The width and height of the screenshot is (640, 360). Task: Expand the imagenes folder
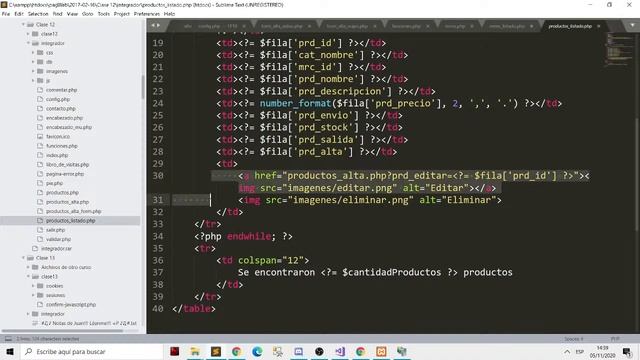pyautogui.click(x=33, y=71)
